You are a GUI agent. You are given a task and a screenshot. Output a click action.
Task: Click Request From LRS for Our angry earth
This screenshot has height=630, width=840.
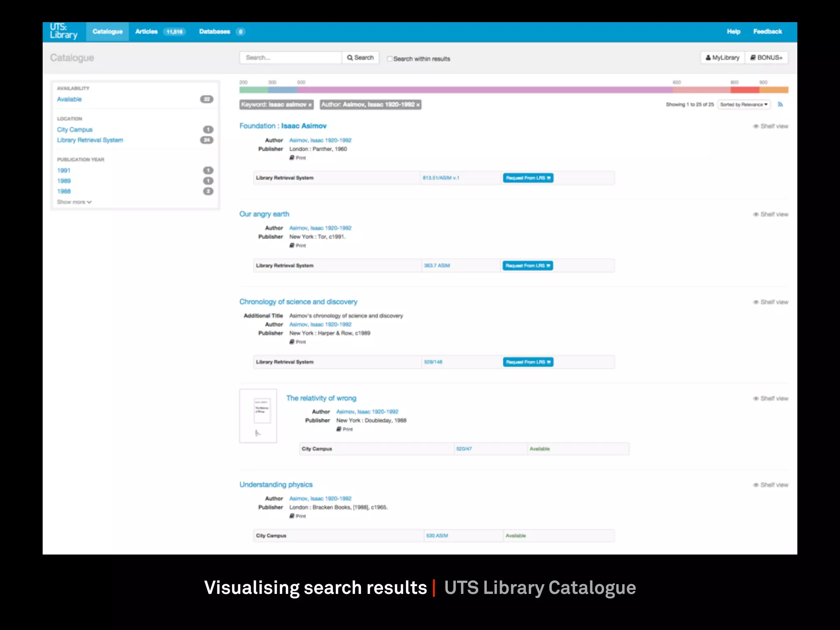click(528, 266)
